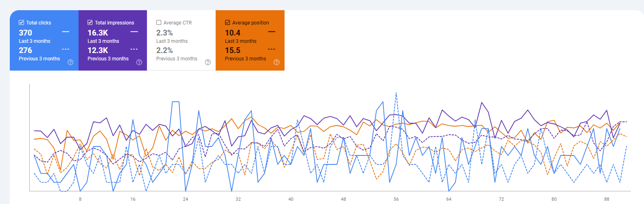Click solid line legend in Total impressions card

pyautogui.click(x=134, y=32)
